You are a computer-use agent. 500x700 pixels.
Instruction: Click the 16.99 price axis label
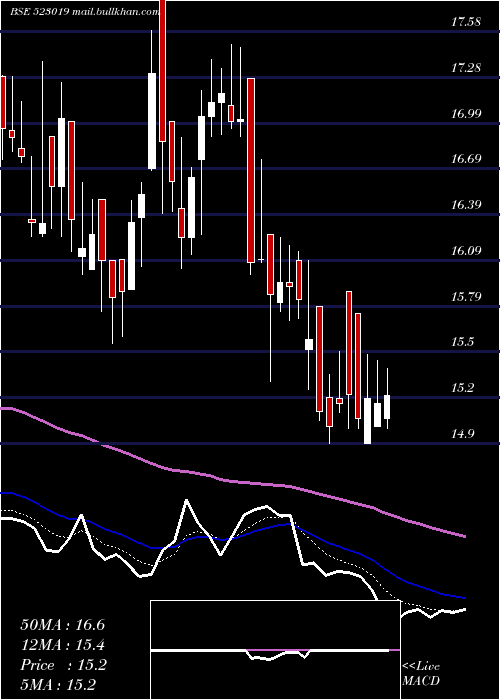(466, 114)
